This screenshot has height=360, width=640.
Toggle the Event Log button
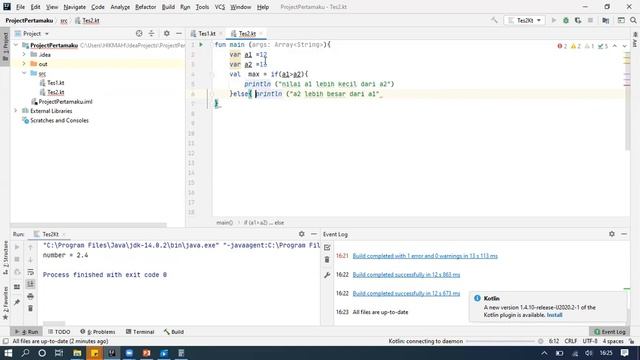(x=610, y=332)
